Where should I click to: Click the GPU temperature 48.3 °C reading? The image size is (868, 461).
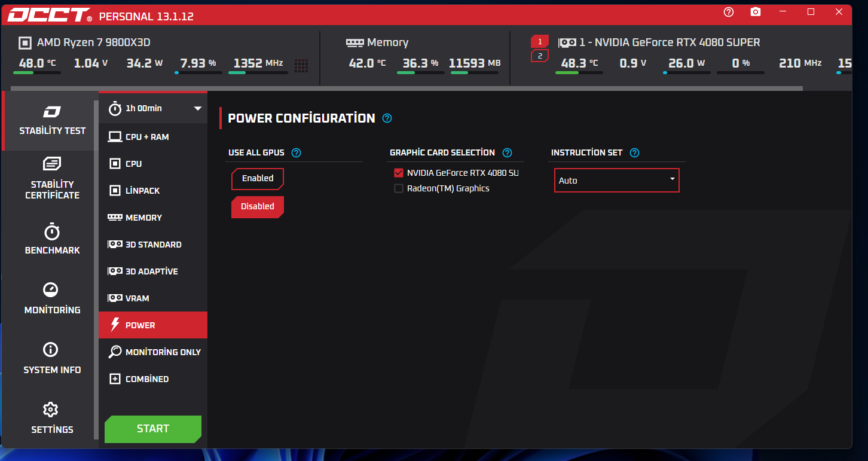coord(579,63)
